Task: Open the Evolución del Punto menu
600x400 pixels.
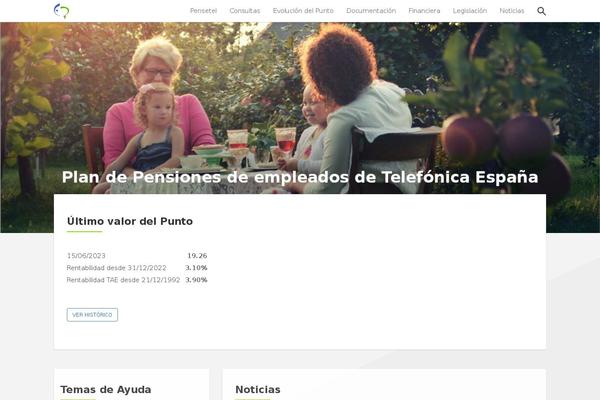Action: [303, 11]
